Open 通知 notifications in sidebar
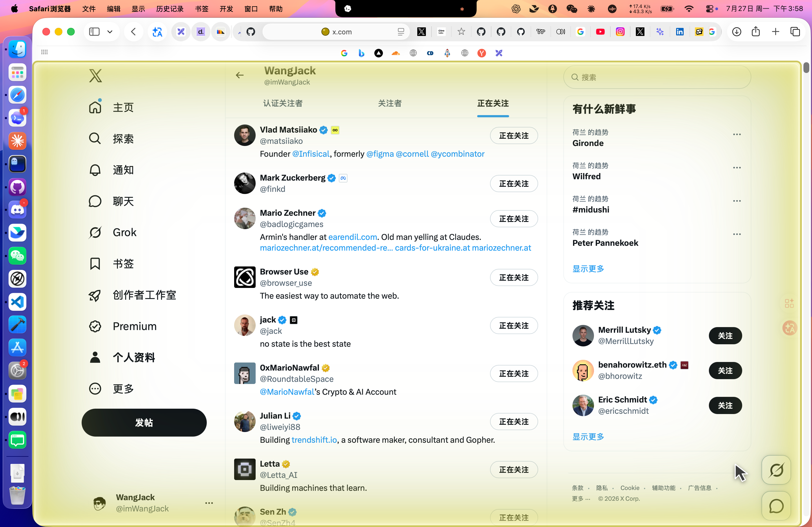This screenshot has width=812, height=527. (111, 170)
